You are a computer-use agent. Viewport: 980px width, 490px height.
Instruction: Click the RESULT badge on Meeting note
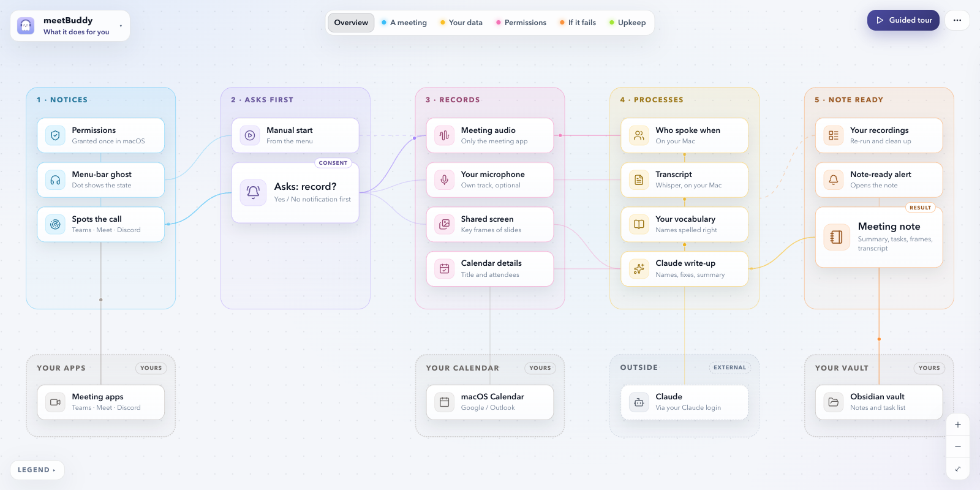(x=920, y=208)
